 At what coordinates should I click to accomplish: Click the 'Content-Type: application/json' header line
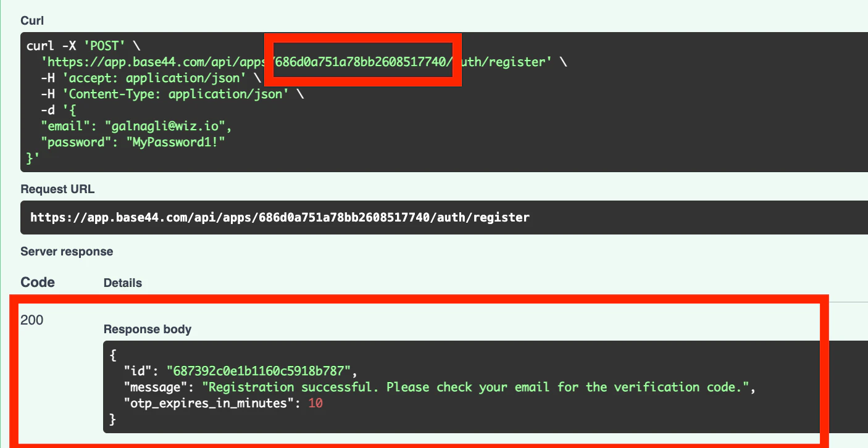[x=172, y=94]
